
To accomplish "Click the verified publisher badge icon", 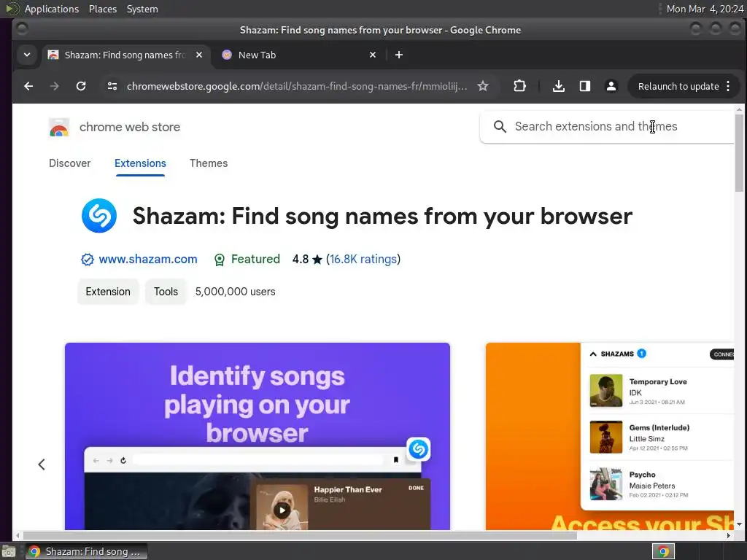I will coord(88,260).
